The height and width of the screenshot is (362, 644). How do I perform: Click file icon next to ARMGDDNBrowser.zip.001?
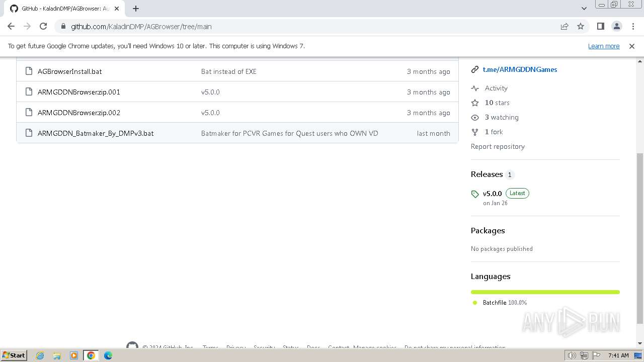coord(29,92)
